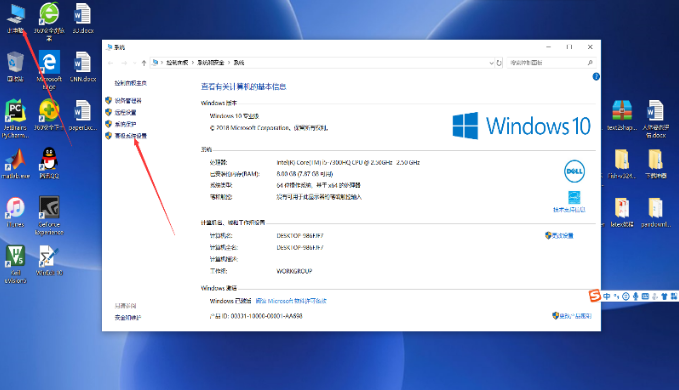679x390 pixels.
Task: Open the Sogou skin shirt icon
Action: [x=664, y=296]
